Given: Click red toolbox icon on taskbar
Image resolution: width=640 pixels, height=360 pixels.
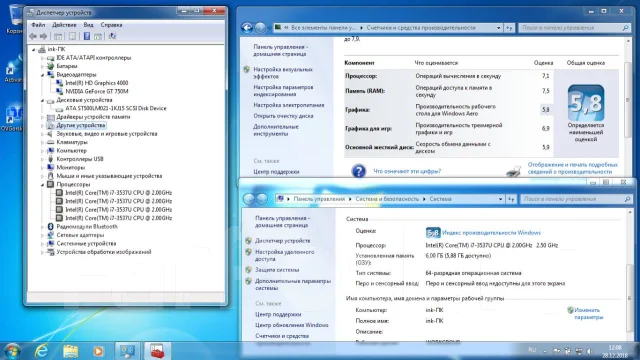Looking at the screenshot, I should click(157, 351).
